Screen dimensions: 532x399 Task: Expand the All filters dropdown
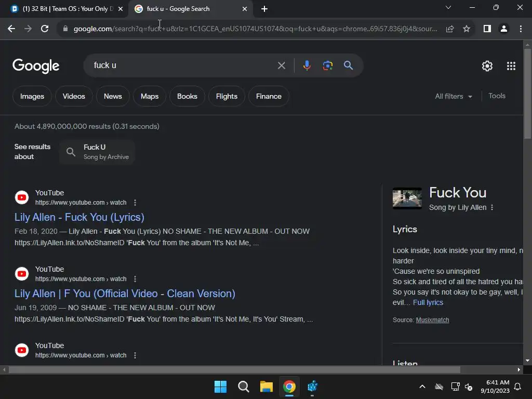point(454,96)
